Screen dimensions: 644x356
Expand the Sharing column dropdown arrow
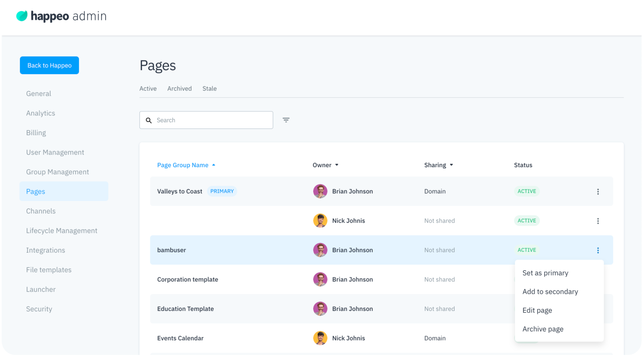pos(451,165)
